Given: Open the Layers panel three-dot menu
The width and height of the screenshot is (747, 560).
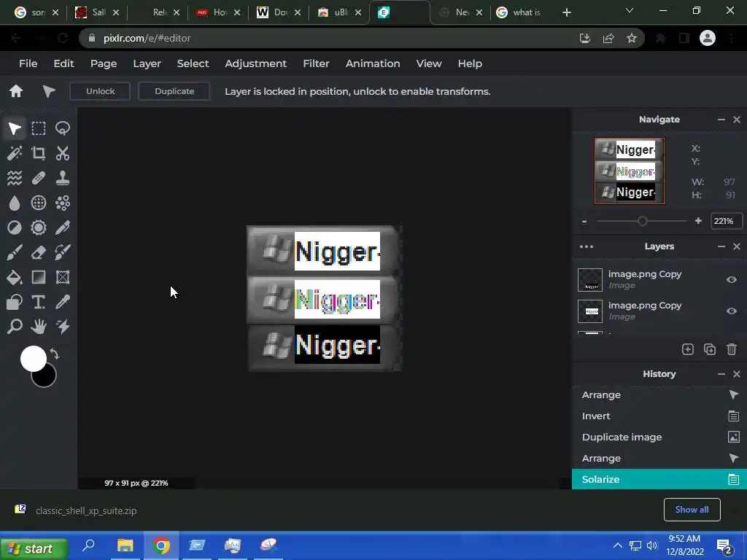Looking at the screenshot, I should tap(587, 246).
